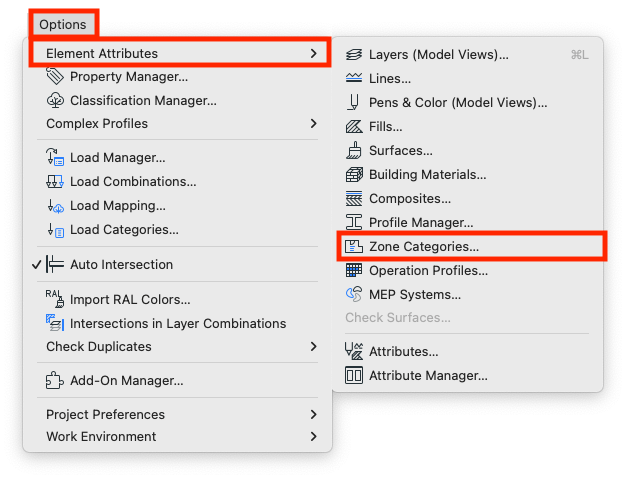
Task: Open Load Manager via its icon
Action: tap(55, 157)
